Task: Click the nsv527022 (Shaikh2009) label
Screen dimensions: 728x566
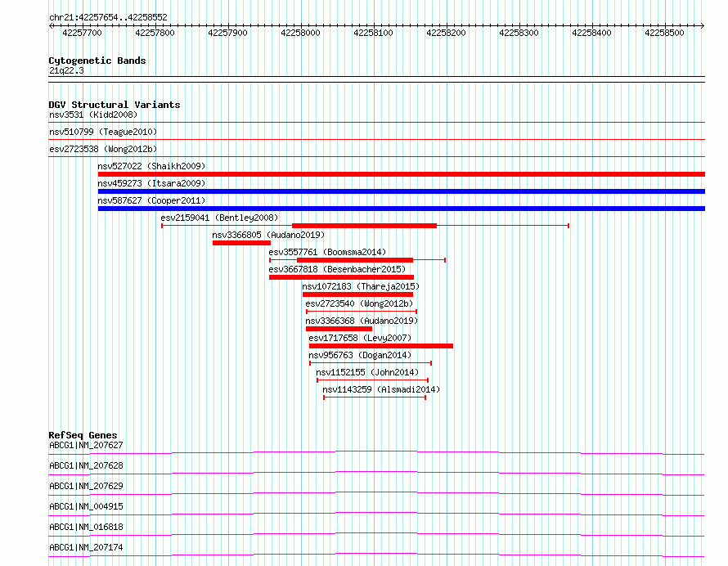Action: click(x=151, y=166)
